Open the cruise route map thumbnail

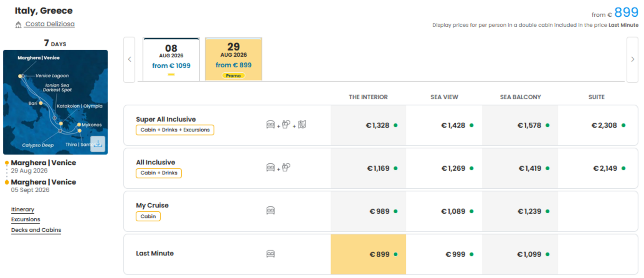55,102
